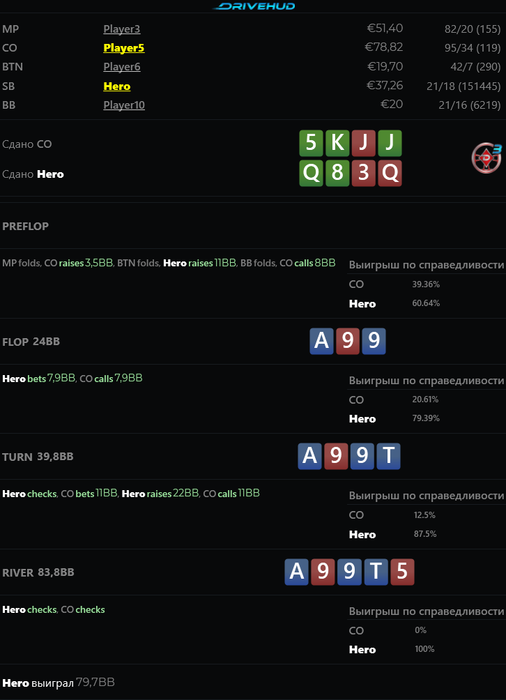Screen dimensions: 506x700
Task: Select the blue Ace on the flop
Action: point(322,341)
